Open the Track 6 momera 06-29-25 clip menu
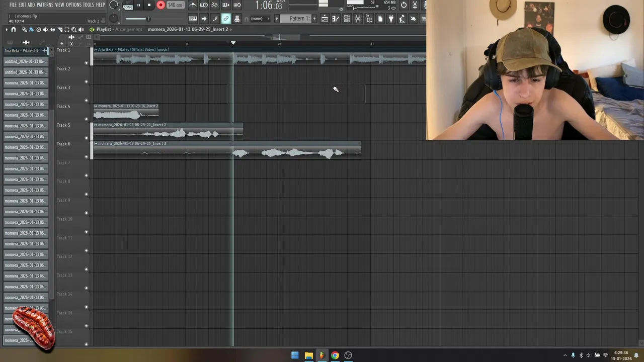The height and width of the screenshot is (362, 644). pos(96,143)
